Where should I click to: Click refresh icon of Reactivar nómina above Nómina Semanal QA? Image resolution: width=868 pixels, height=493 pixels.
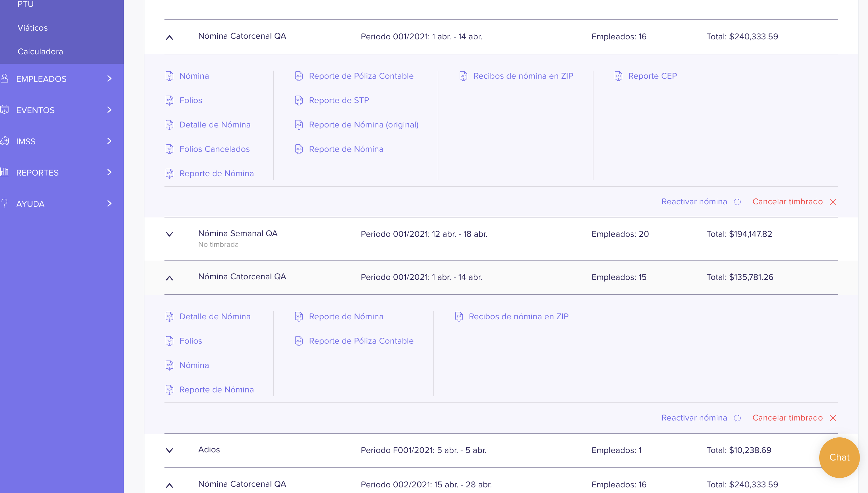click(x=738, y=202)
